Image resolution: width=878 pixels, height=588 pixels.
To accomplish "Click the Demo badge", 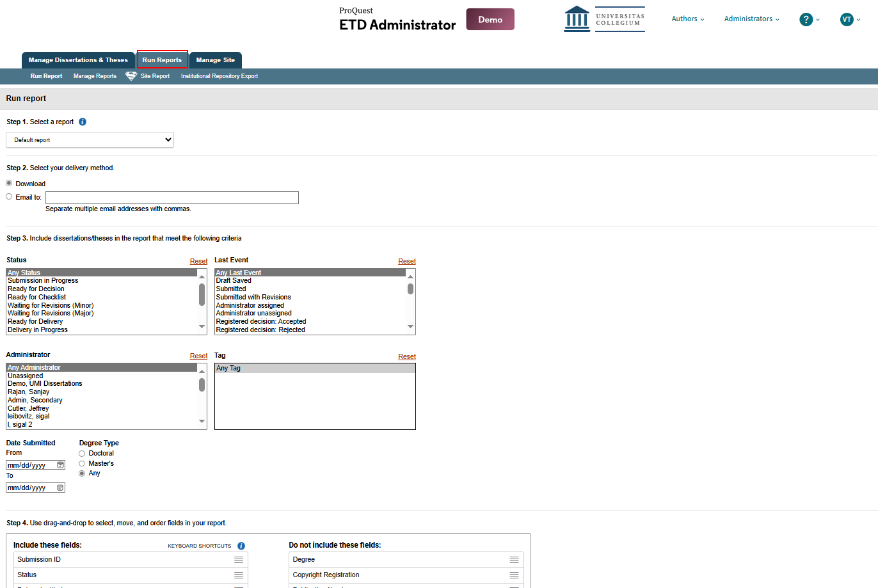I will coord(490,19).
